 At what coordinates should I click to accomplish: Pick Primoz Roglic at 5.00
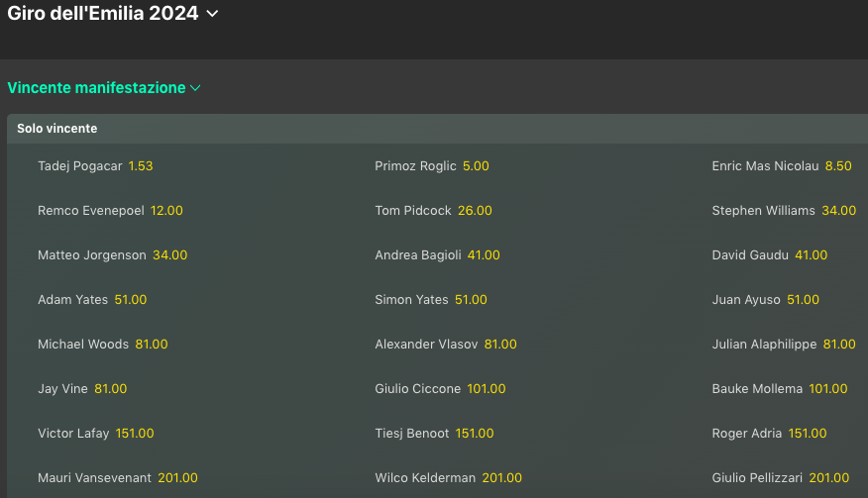(x=432, y=166)
